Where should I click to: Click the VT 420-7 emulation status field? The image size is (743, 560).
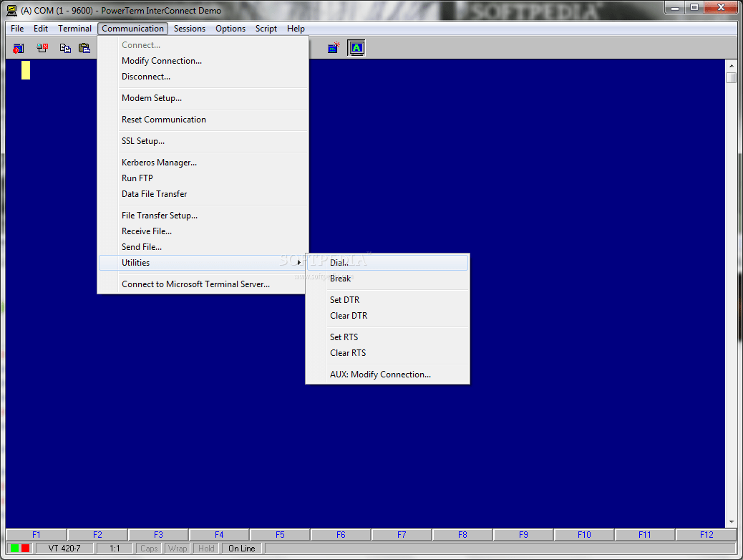64,549
